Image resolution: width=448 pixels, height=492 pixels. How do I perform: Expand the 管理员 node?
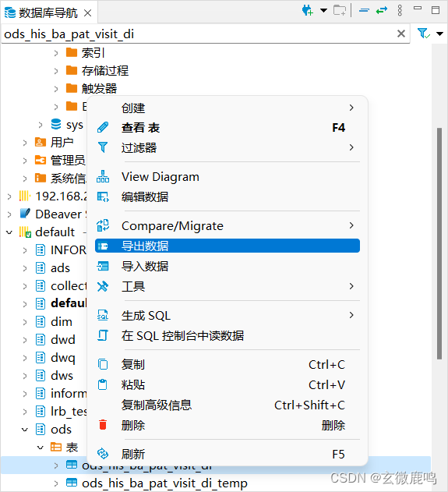[25, 161]
